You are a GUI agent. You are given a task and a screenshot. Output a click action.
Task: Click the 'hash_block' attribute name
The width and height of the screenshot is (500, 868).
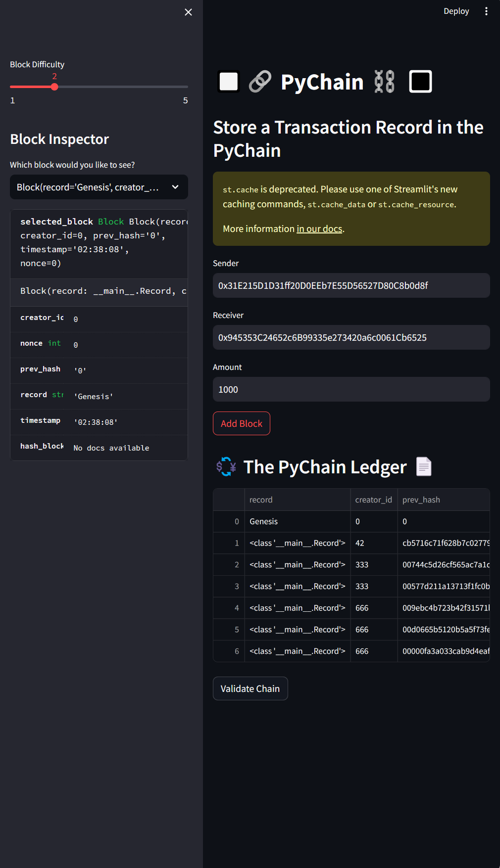pyautogui.click(x=42, y=446)
